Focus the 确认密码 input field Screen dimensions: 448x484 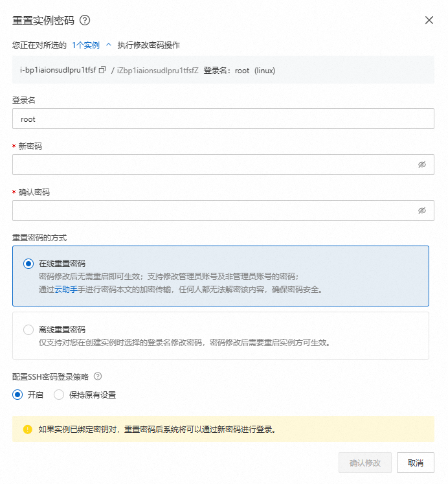(x=214, y=211)
